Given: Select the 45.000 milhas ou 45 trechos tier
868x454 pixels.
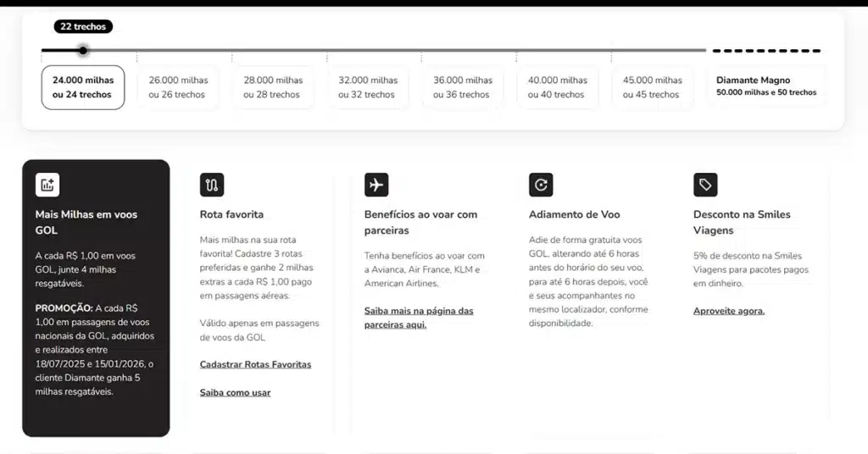Looking at the screenshot, I should click(653, 87).
